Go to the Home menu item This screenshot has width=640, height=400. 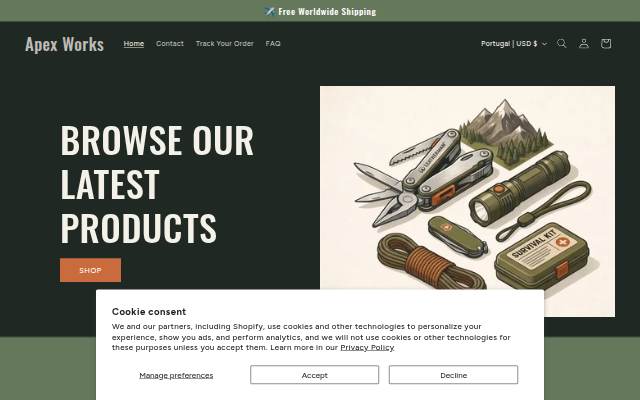(134, 43)
